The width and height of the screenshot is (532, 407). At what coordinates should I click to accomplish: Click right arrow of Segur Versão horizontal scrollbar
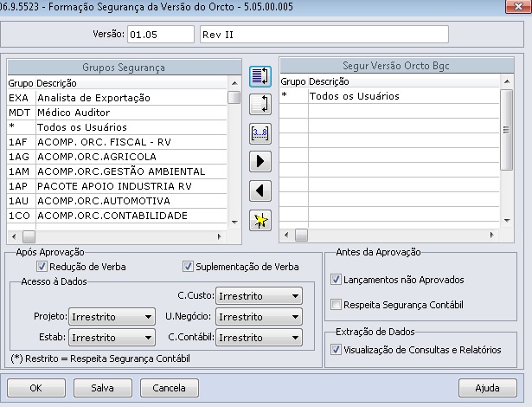click(x=491, y=235)
